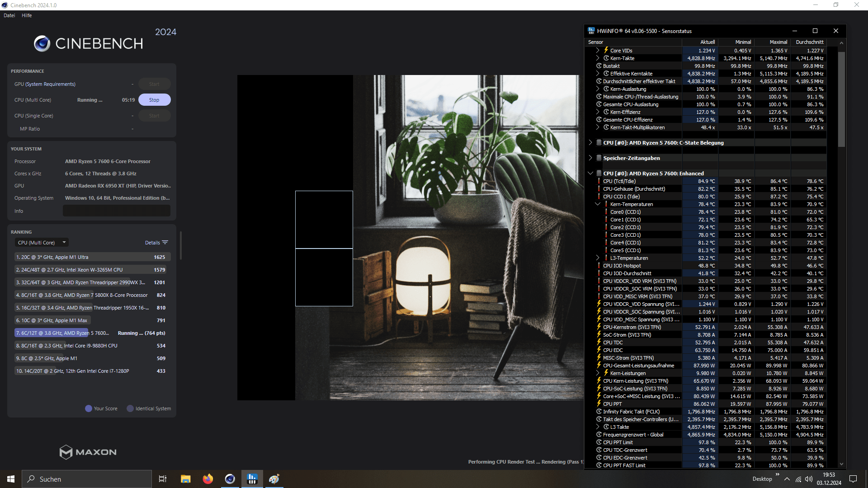This screenshot has height=488, width=868.
Task: Select the Intel Xeon W-3265M ranking entry
Action: point(92,270)
